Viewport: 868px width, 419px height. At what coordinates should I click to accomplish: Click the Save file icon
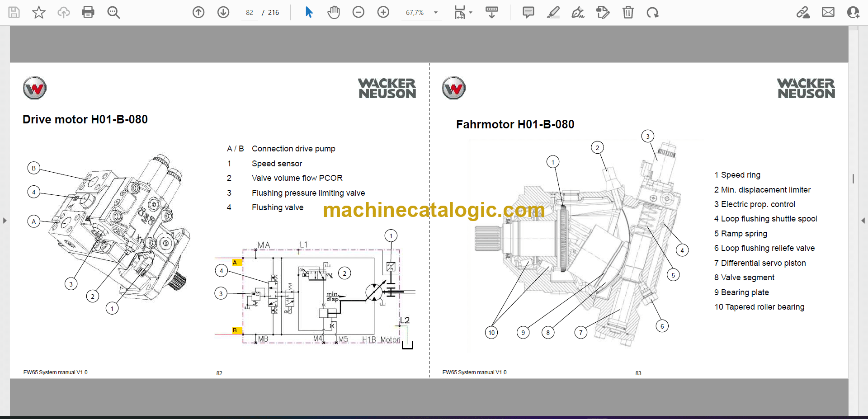(14, 12)
